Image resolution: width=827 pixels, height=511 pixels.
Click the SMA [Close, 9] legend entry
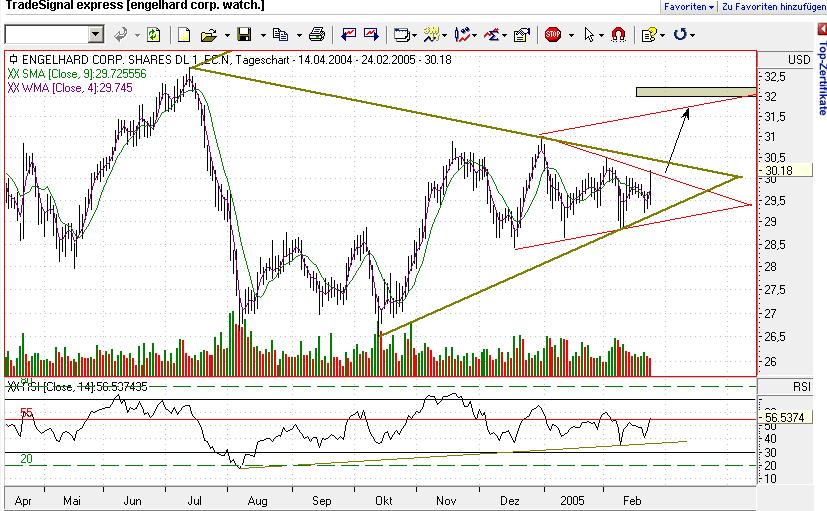pyautogui.click(x=77, y=74)
